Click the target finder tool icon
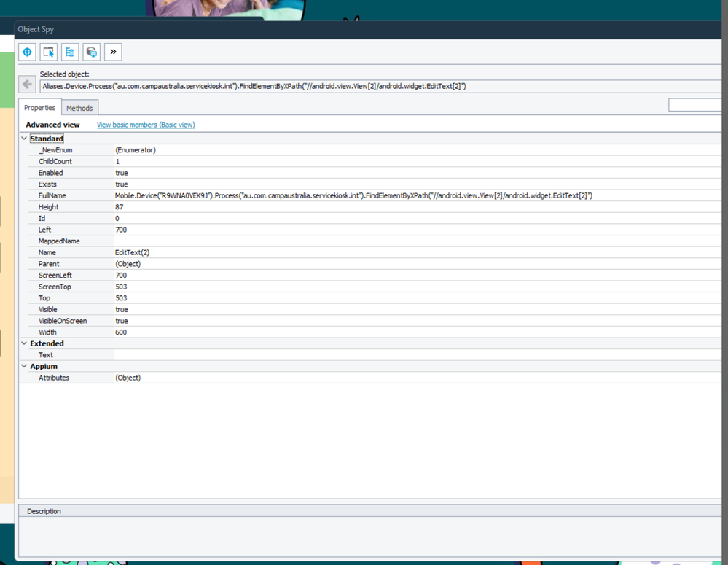Image resolution: width=728 pixels, height=565 pixels. pyautogui.click(x=27, y=52)
